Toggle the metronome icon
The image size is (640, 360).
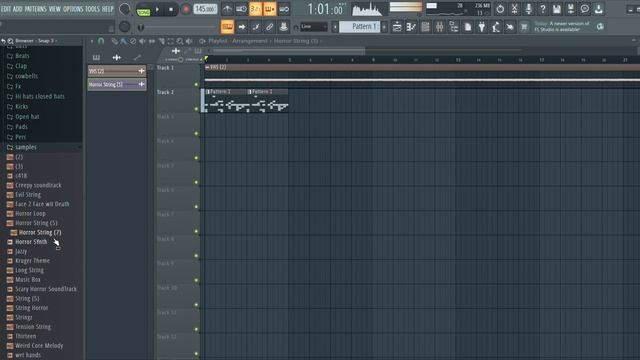pyautogui.click(x=227, y=9)
